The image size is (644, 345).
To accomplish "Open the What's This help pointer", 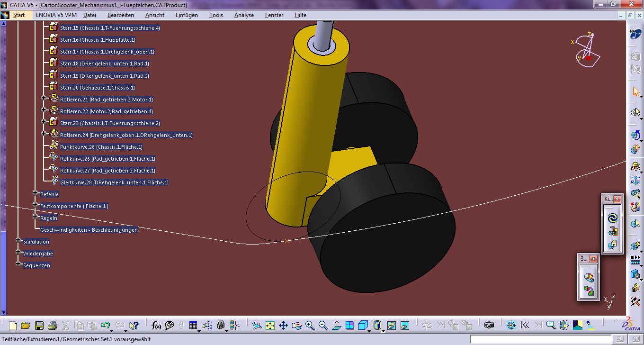I will (x=134, y=326).
